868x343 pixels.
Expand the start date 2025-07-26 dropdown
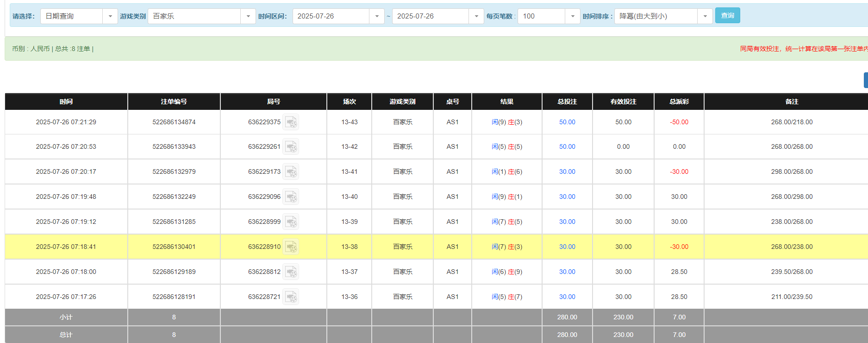click(376, 16)
